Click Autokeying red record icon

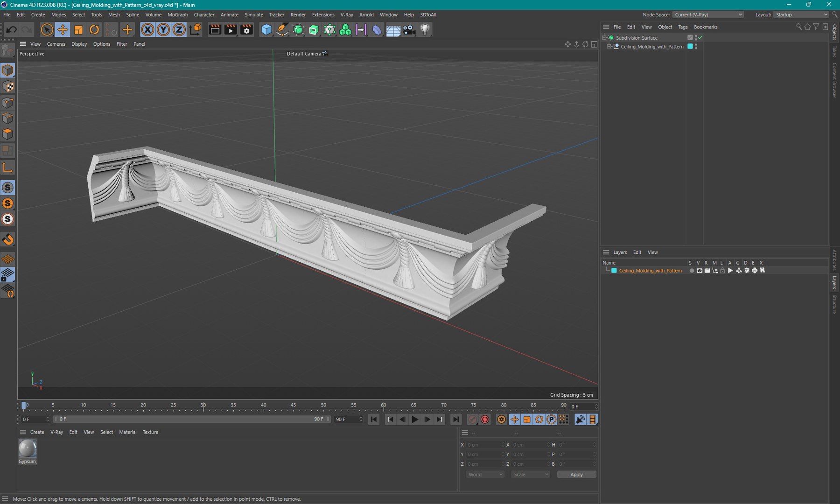coord(485,420)
